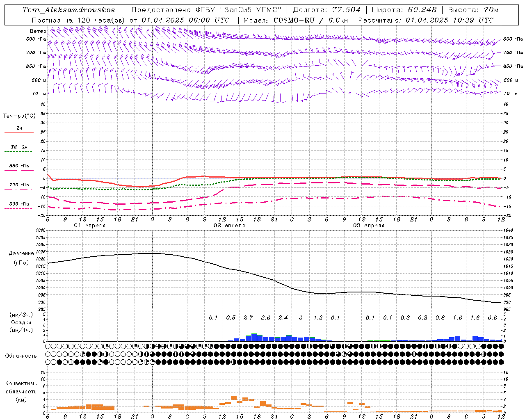525x420 pixels.
Task: Click the 0.5 precipitation value
Action: point(231,317)
